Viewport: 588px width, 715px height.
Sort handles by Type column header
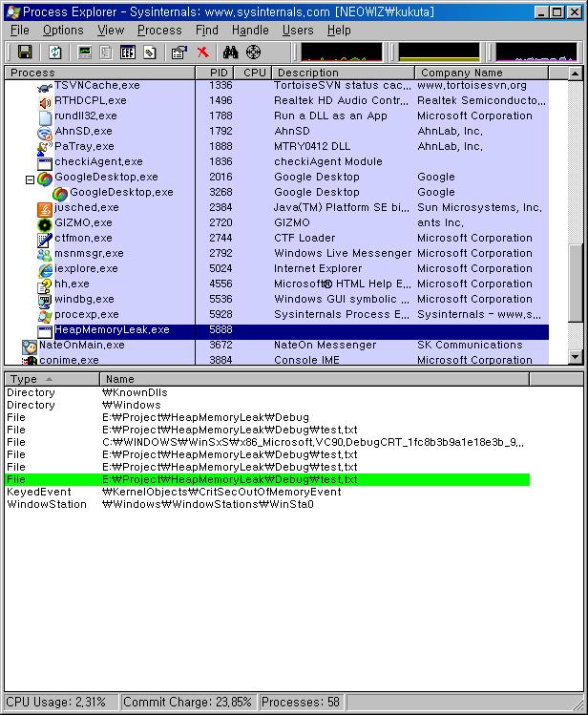[52, 379]
